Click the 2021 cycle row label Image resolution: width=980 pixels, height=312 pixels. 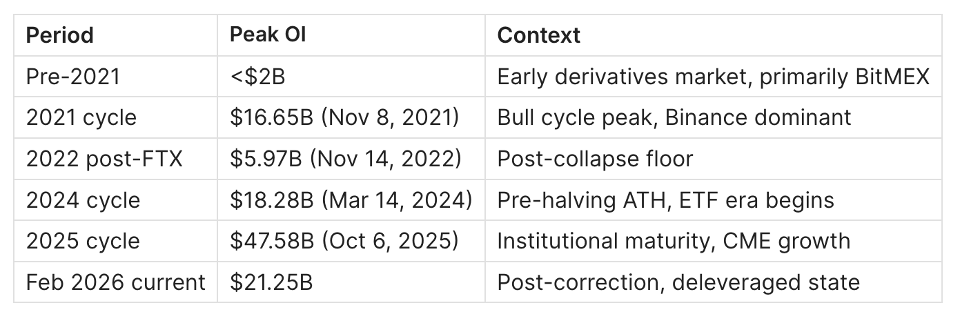pos(81,117)
